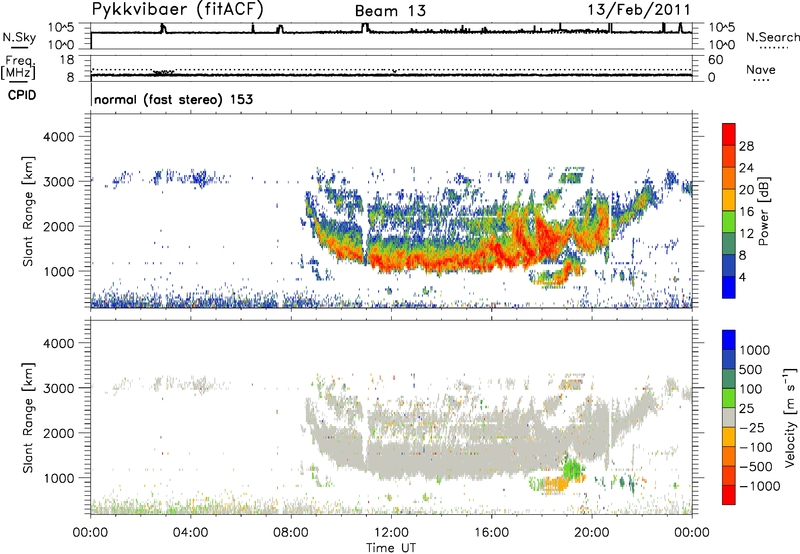Click the N.Search legend label
The image size is (800, 554).
tap(772, 37)
